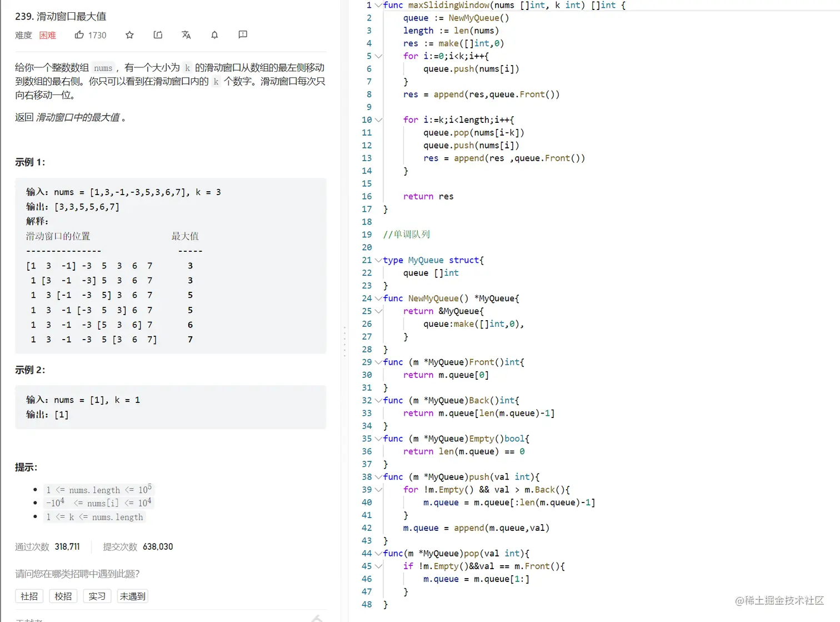Click the 困难 difficulty label
The image size is (840, 622).
(48, 35)
